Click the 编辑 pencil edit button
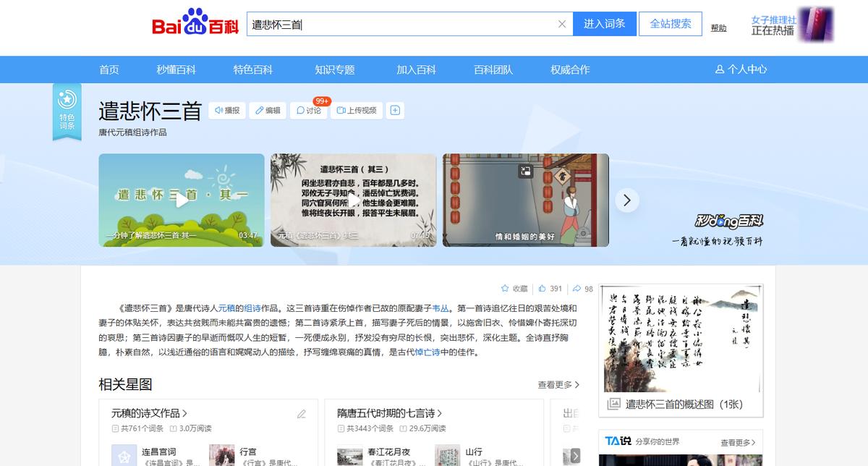 (267, 111)
